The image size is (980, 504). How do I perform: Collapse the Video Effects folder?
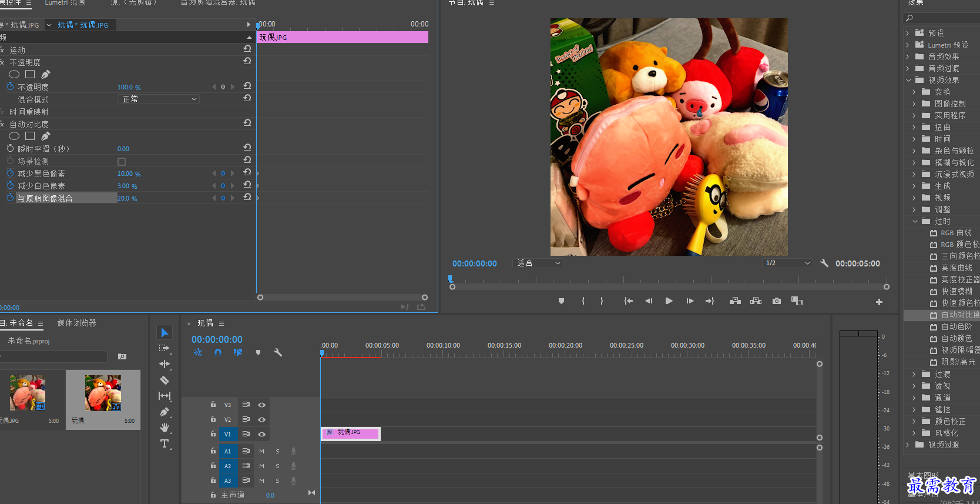(908, 80)
